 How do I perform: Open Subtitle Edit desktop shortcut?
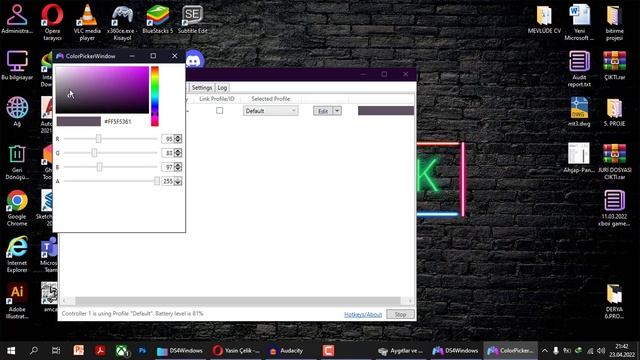[x=192, y=19]
